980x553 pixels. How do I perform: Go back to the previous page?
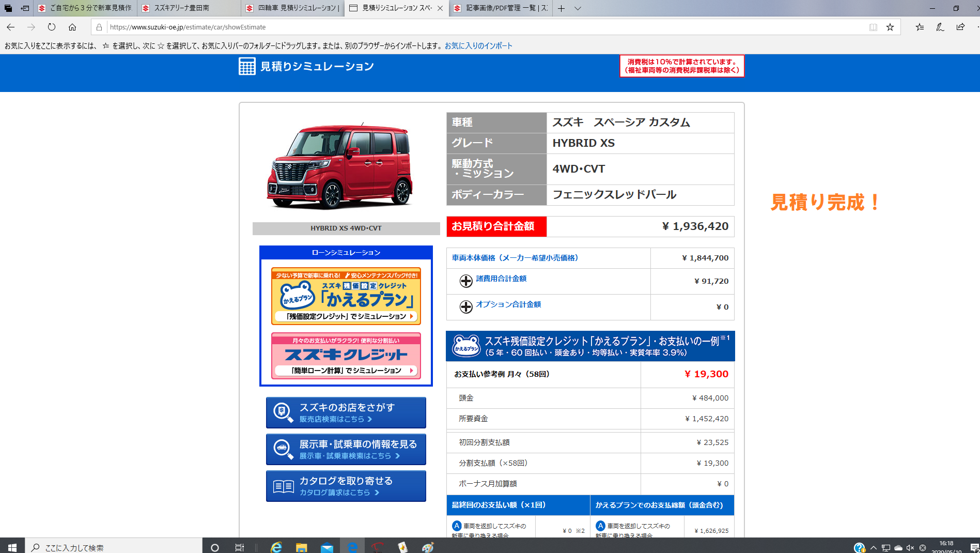(10, 27)
